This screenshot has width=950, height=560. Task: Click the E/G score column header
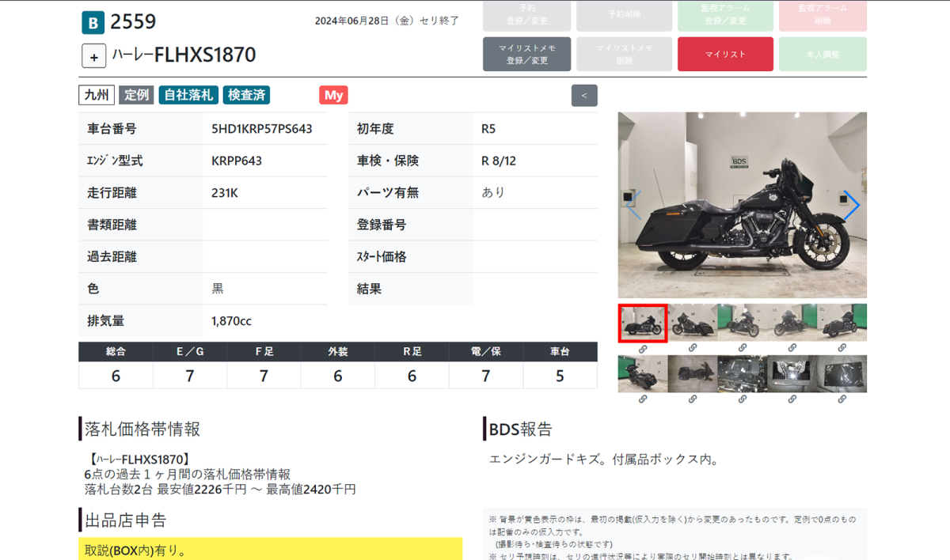[190, 352]
